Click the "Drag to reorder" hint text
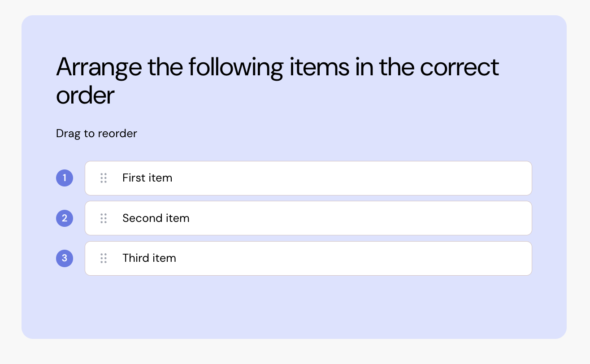Image resolution: width=590 pixels, height=364 pixels. pos(96,134)
